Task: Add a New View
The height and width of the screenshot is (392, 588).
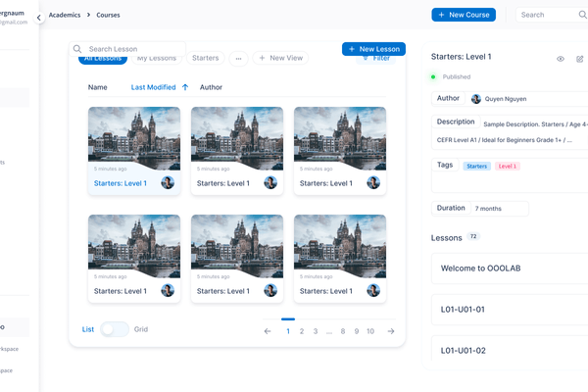Action: [280, 59]
